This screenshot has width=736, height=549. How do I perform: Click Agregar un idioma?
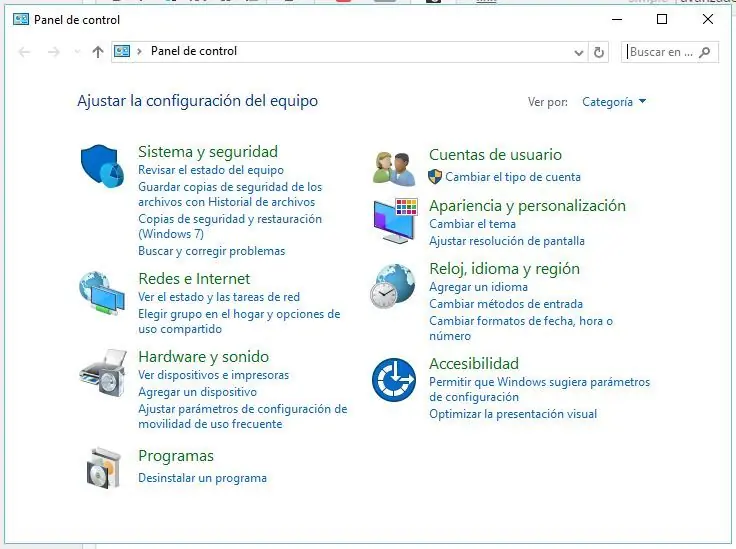478,287
